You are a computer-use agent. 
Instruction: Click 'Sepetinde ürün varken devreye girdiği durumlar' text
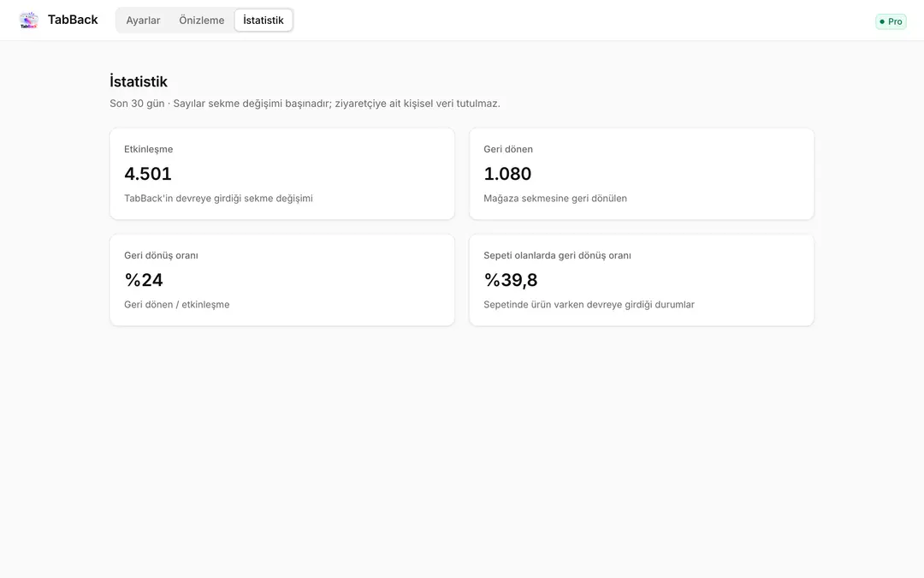pyautogui.click(x=589, y=304)
